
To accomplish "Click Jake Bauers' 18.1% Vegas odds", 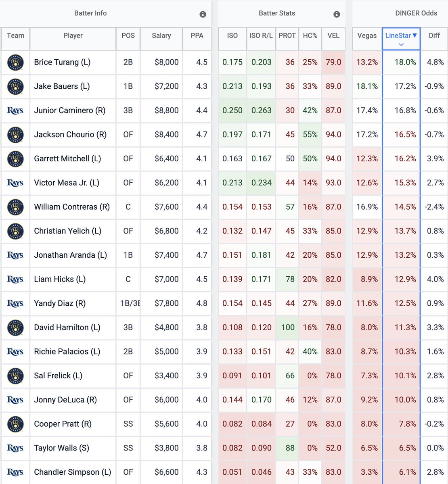I will click(x=367, y=86).
